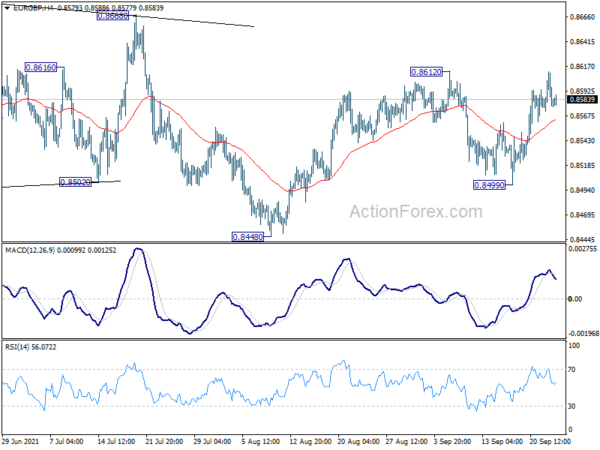Select the 0.86160 price label
Image resolution: width=600 pixels, height=450 pixels.
41,68
